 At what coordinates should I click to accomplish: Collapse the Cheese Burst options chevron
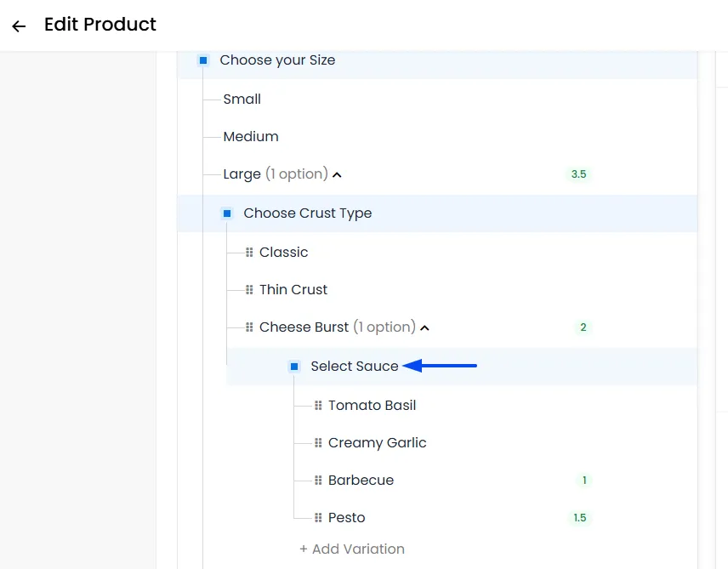click(x=424, y=328)
